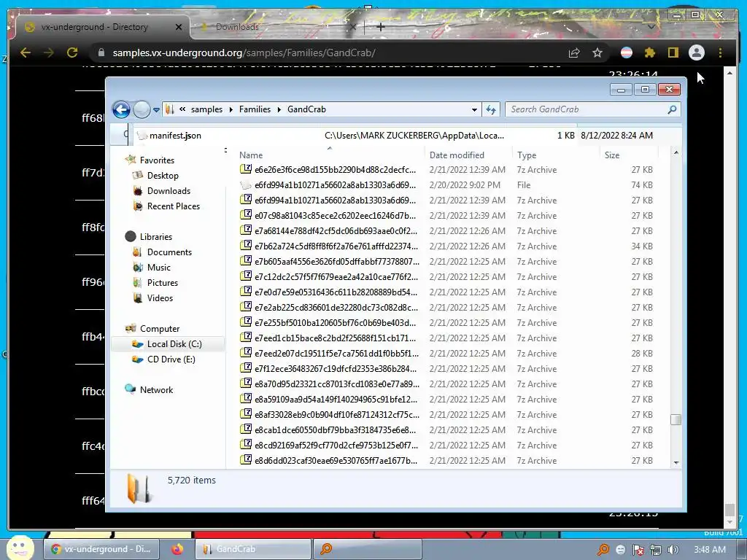Screen dimensions: 747x560
Task: Click archive icon of e8cab1dce60550dbf79 file
Action: [x=246, y=429]
